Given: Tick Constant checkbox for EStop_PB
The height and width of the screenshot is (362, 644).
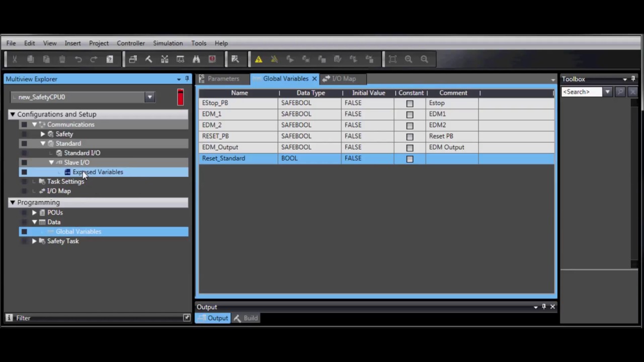Looking at the screenshot, I should pos(410,104).
